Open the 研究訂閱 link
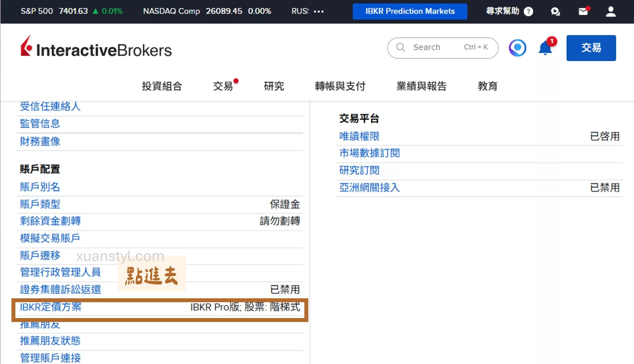634x364 pixels. (359, 170)
